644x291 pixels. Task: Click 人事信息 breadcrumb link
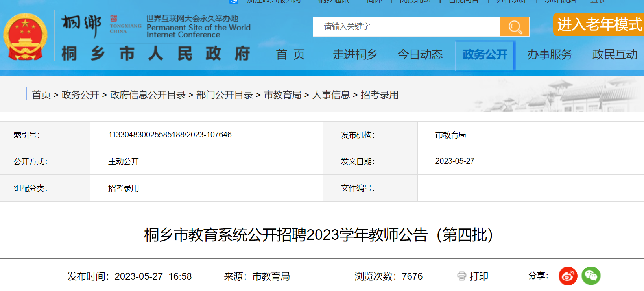pos(331,95)
